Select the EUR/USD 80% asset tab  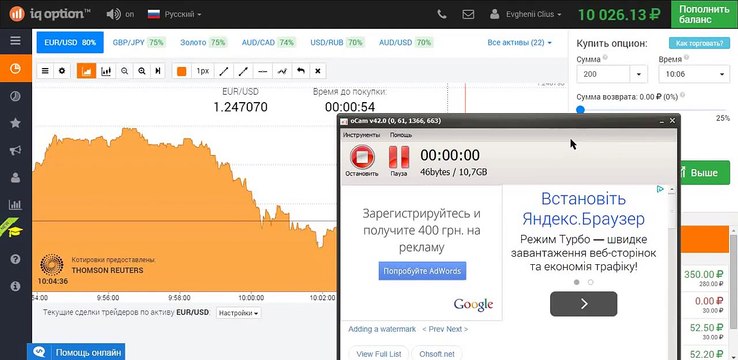click(x=70, y=42)
